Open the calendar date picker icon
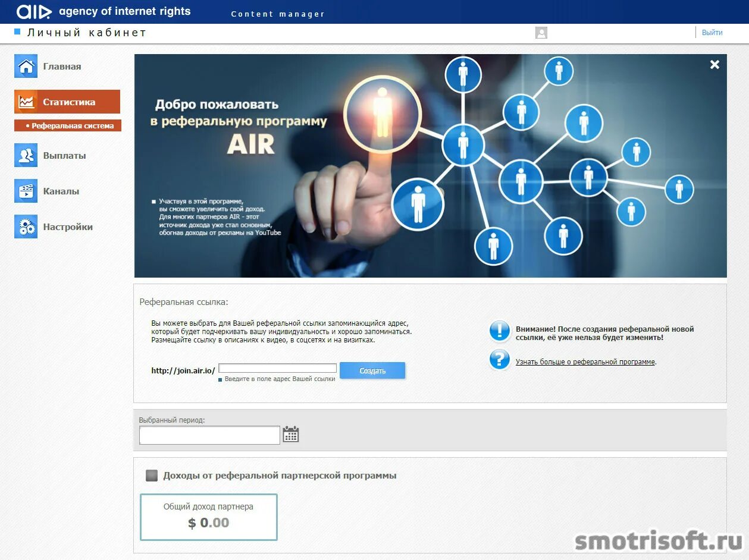This screenshot has width=749, height=560. [x=290, y=434]
